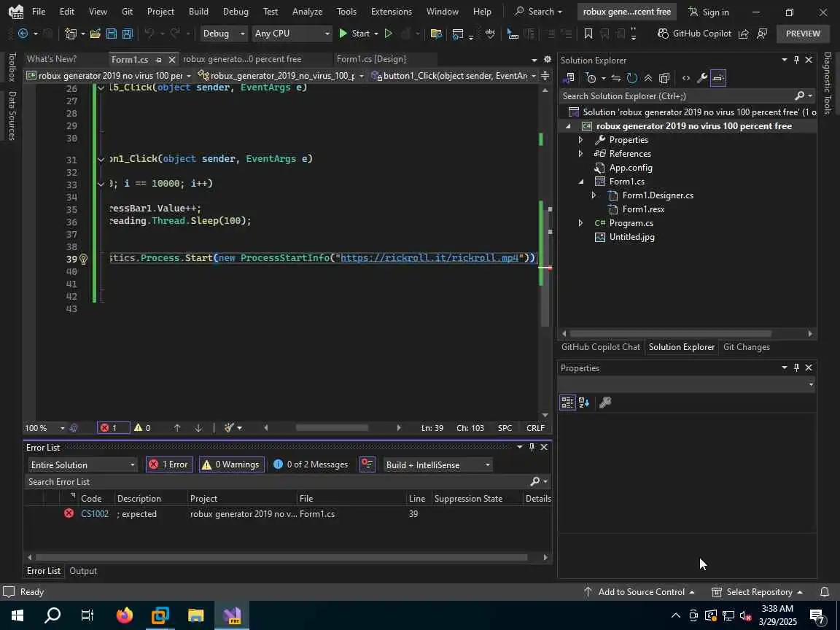Click Switch Views icon in Solution Explorer
840x630 pixels.
(x=569, y=78)
